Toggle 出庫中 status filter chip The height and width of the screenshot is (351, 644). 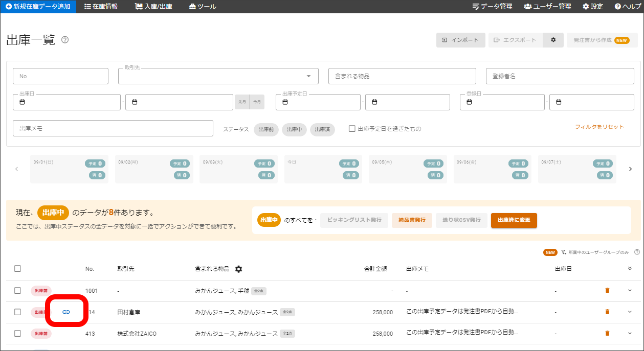(294, 129)
